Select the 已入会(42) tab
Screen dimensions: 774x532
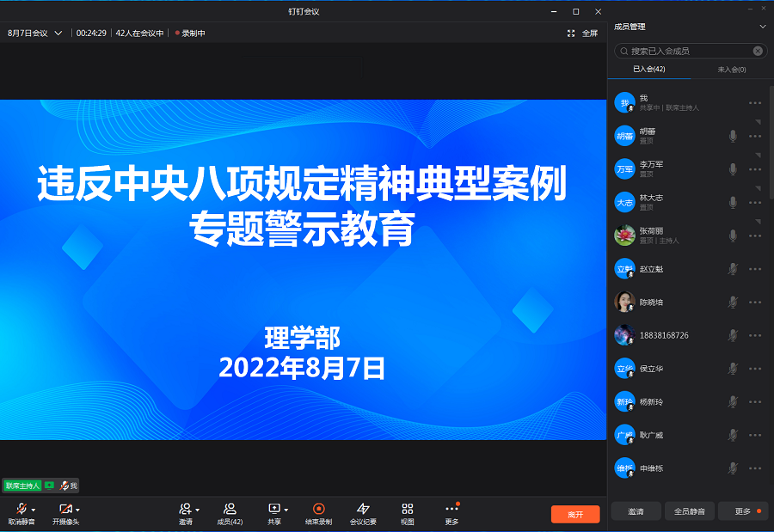(x=649, y=70)
